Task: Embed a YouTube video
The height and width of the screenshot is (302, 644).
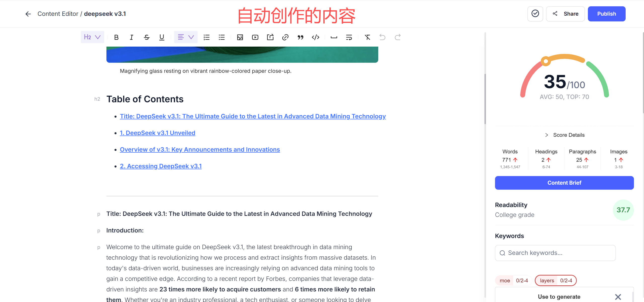Action: pyautogui.click(x=255, y=37)
